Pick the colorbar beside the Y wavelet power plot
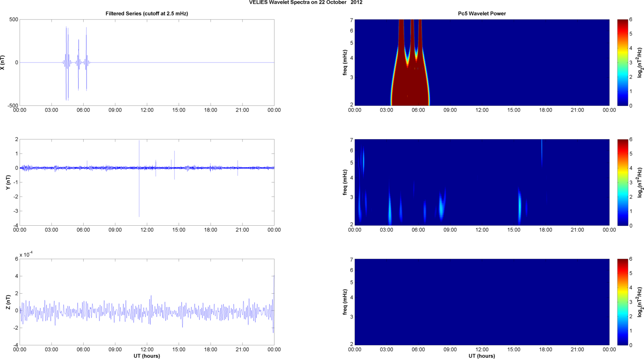The image size is (644, 359). [622, 182]
